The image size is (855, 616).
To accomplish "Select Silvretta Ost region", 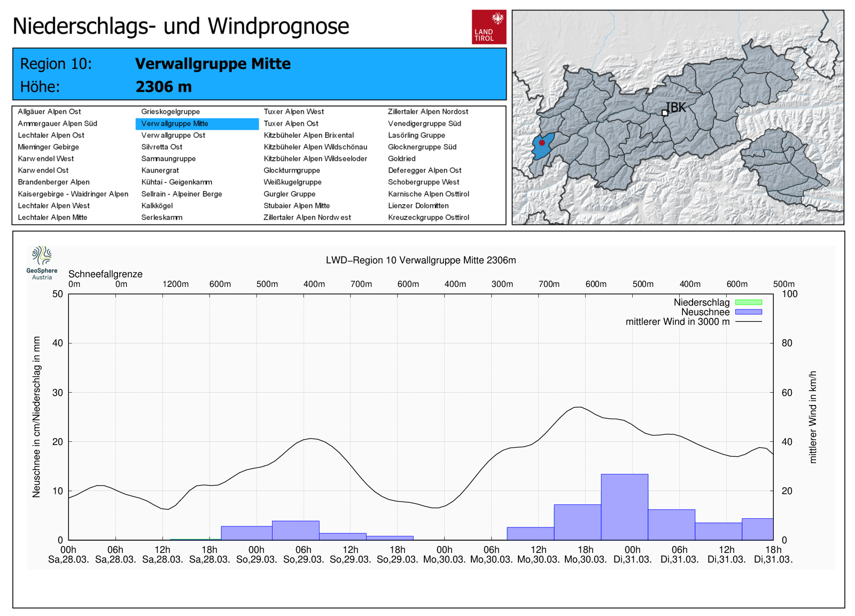I will point(161,147).
